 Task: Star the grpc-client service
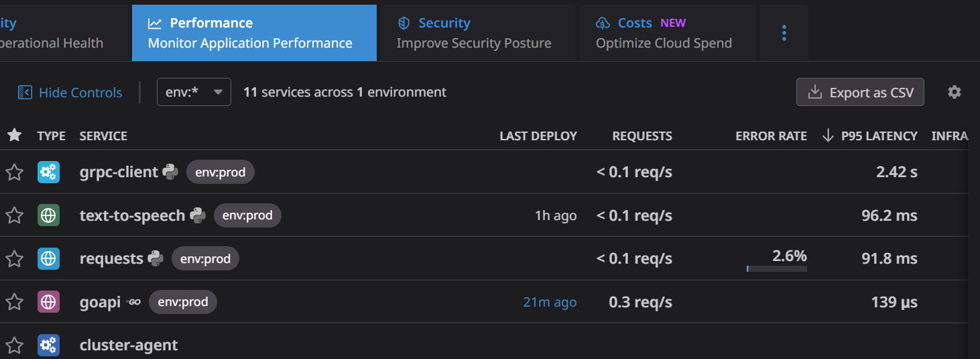pyautogui.click(x=14, y=172)
